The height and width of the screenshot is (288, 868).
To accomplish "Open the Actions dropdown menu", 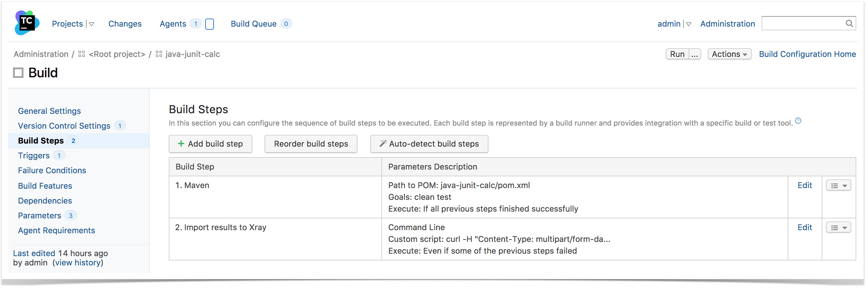I will point(730,54).
